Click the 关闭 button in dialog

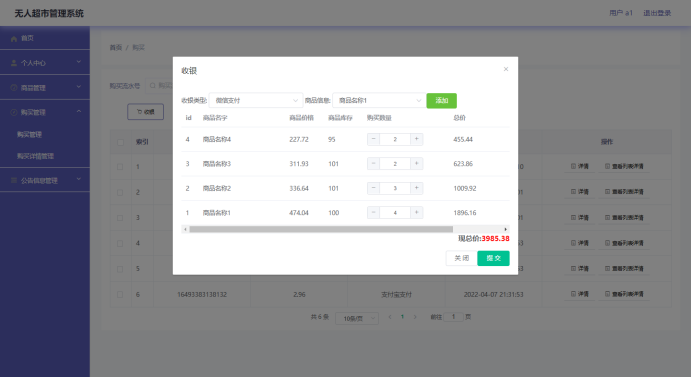(462, 258)
